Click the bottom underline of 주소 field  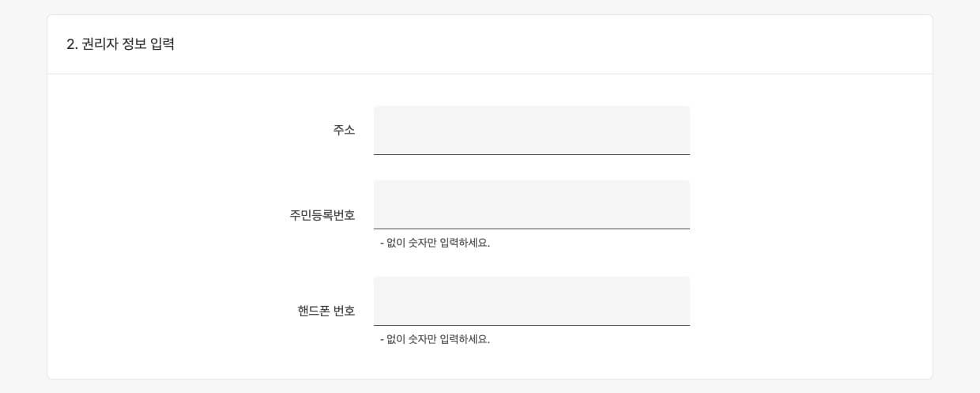coord(531,154)
